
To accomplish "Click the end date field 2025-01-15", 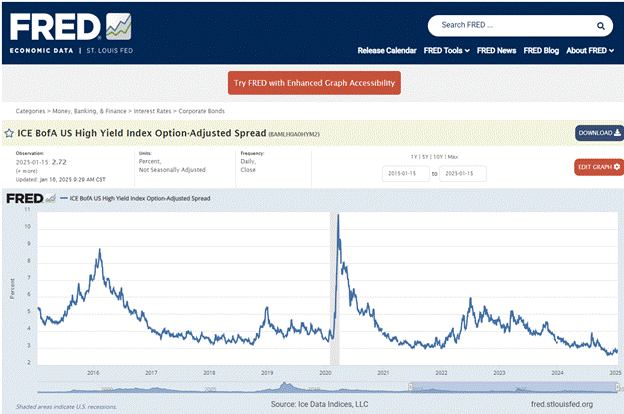I will tap(462, 174).
